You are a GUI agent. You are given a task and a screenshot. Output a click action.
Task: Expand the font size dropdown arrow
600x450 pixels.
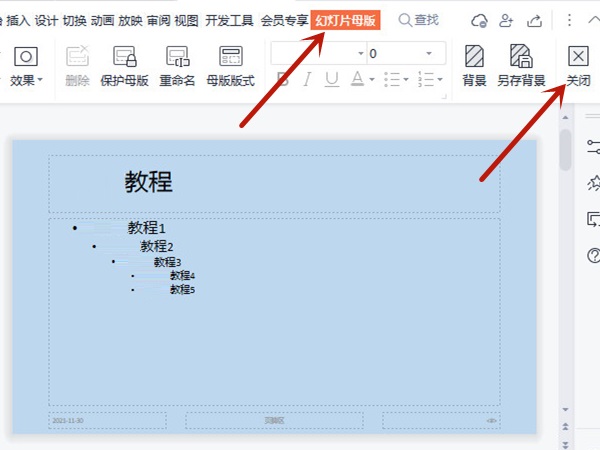pyautogui.click(x=429, y=53)
